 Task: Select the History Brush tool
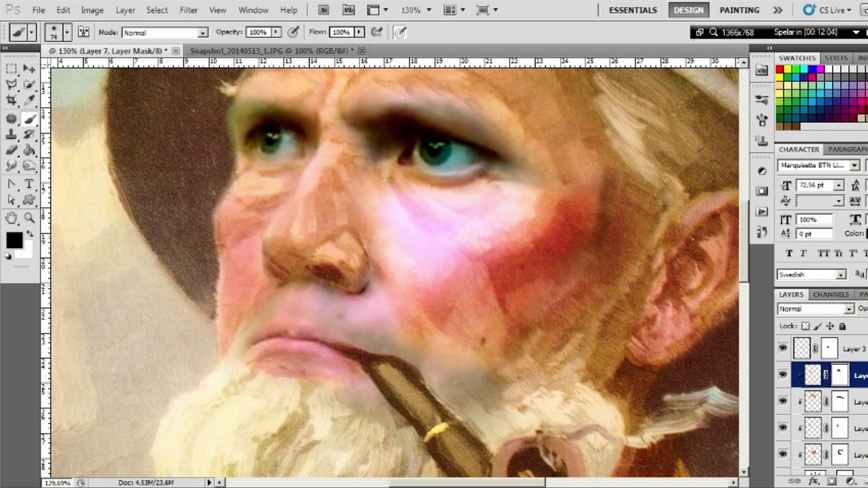(x=29, y=134)
